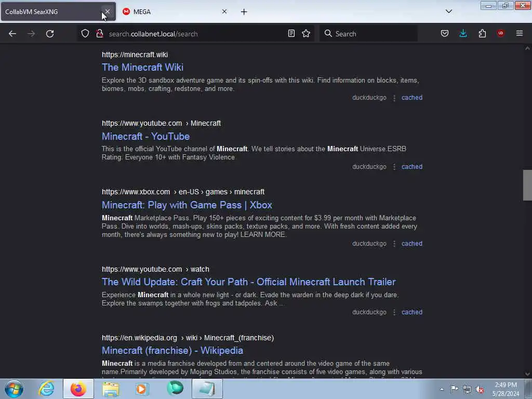Click https://minecraft.wiki URL text
532x399 pixels.
135,55
